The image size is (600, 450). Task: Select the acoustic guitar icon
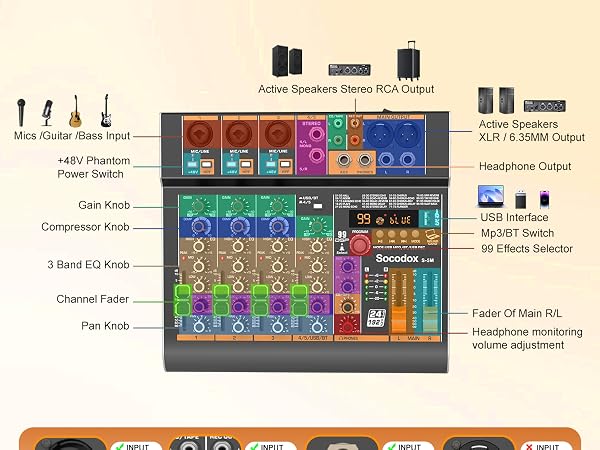click(x=75, y=111)
